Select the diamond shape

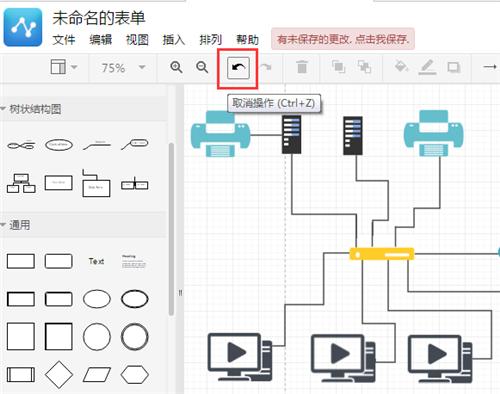(59, 374)
